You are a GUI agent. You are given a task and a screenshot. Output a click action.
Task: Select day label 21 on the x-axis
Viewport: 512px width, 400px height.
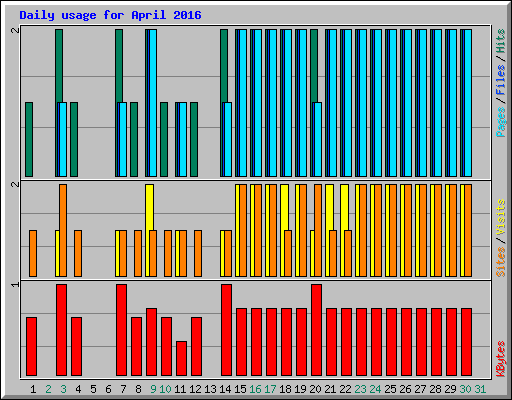[330, 389]
